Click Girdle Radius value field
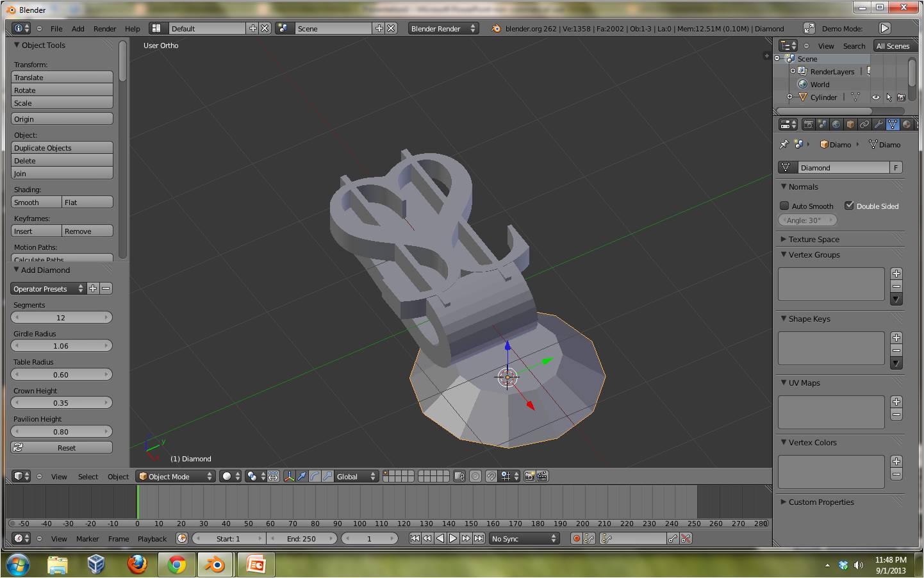Screen dimensions: 924x578 (62, 345)
